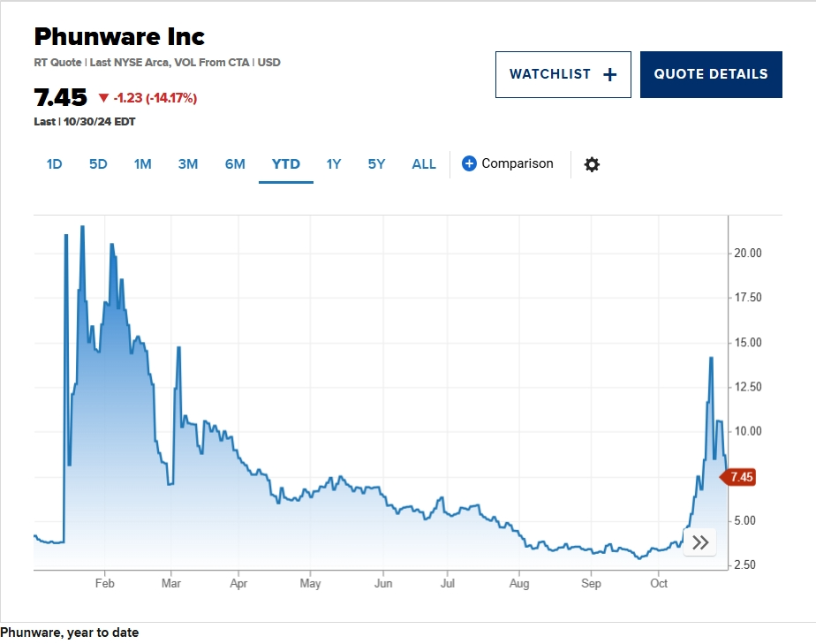Viewport: 816px width, 644px height.
Task: Click the red down-triangle change indicator
Action: [x=103, y=97]
